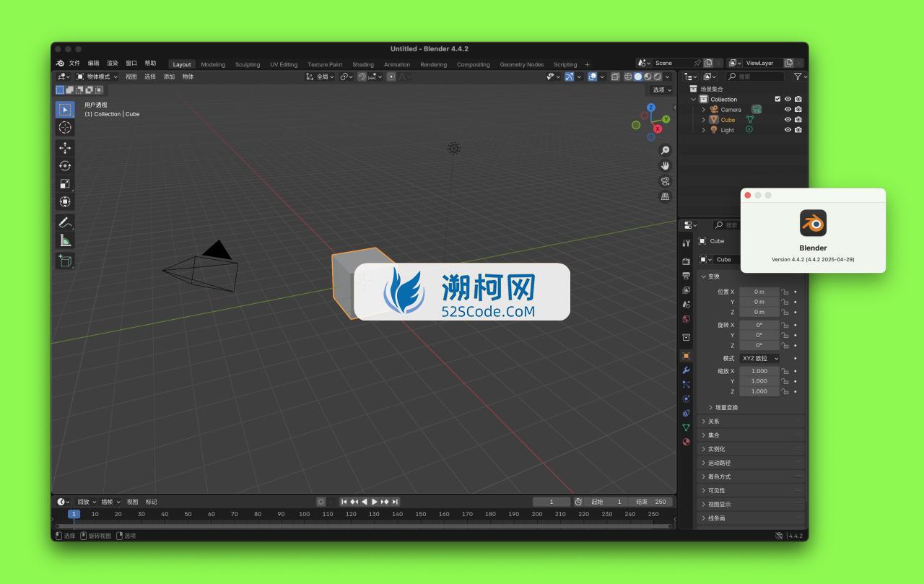Screen dimensions: 924x584
Task: Open the transform orientation dropdown
Action: pos(321,77)
